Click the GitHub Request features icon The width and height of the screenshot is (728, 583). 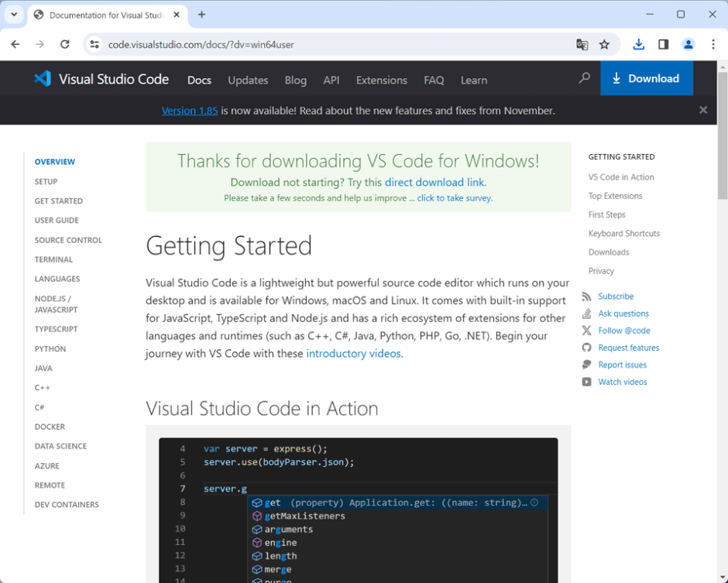click(x=589, y=347)
